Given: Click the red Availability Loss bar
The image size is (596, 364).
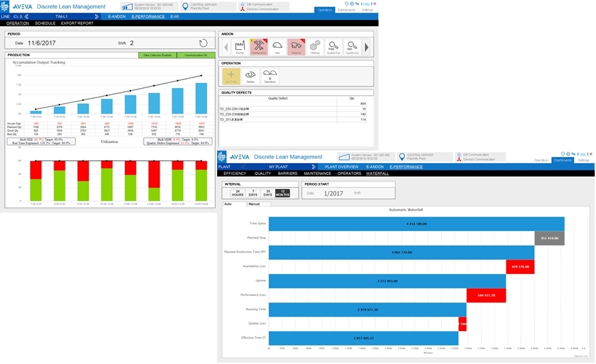Looking at the screenshot, I should pos(519,266).
